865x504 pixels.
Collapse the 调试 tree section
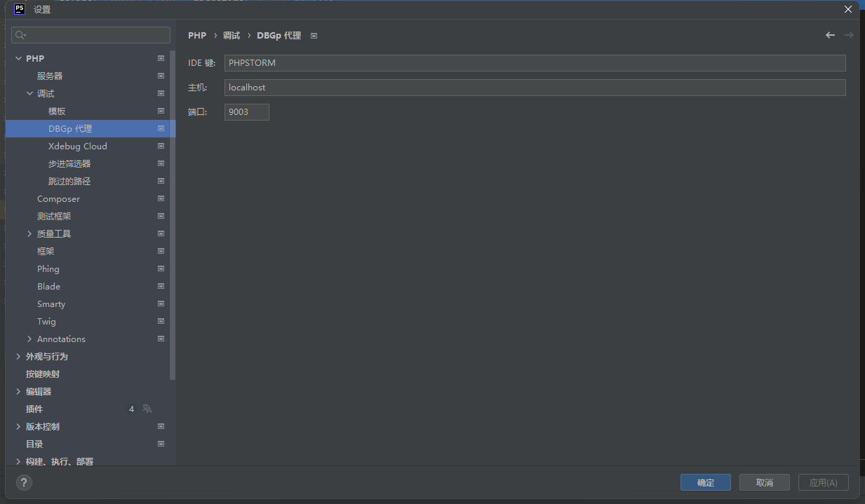29,93
